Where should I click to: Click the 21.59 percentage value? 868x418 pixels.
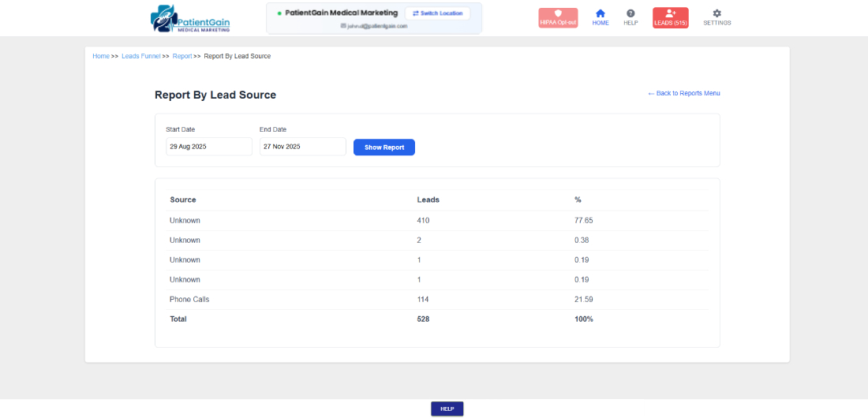584,300
